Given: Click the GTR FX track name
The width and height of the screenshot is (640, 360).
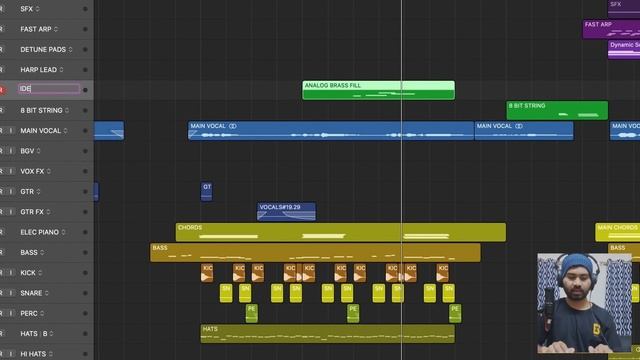Looking at the screenshot, I should (32, 212).
